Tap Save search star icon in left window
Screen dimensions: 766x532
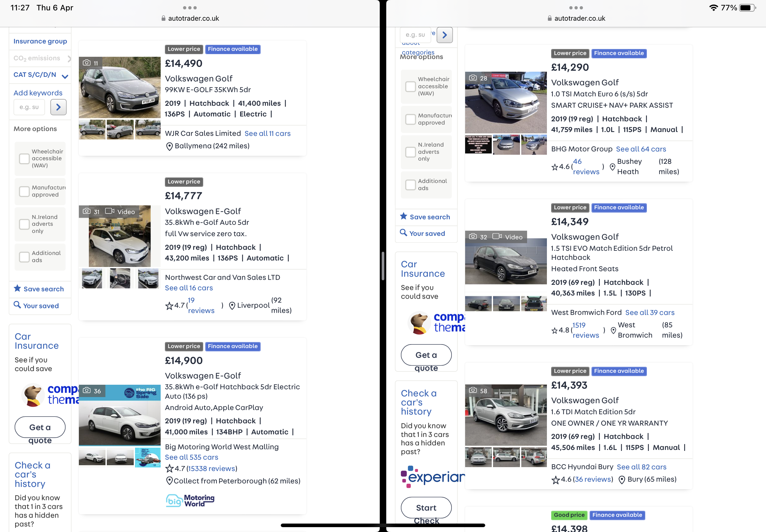(x=17, y=288)
